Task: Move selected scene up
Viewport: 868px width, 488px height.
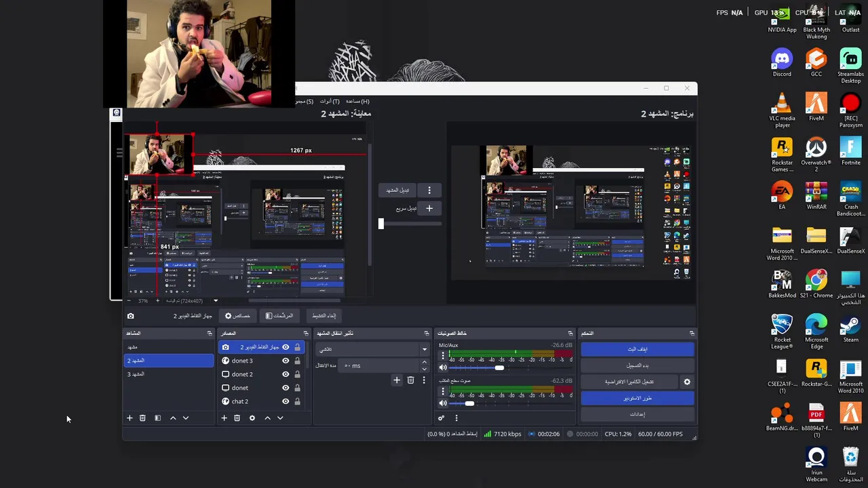Action: pyautogui.click(x=173, y=418)
